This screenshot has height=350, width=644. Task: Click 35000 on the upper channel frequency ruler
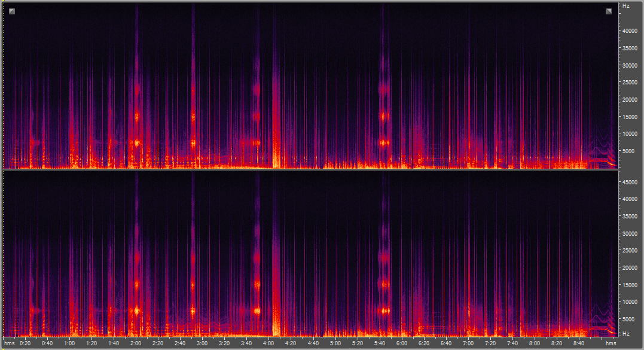[630, 48]
